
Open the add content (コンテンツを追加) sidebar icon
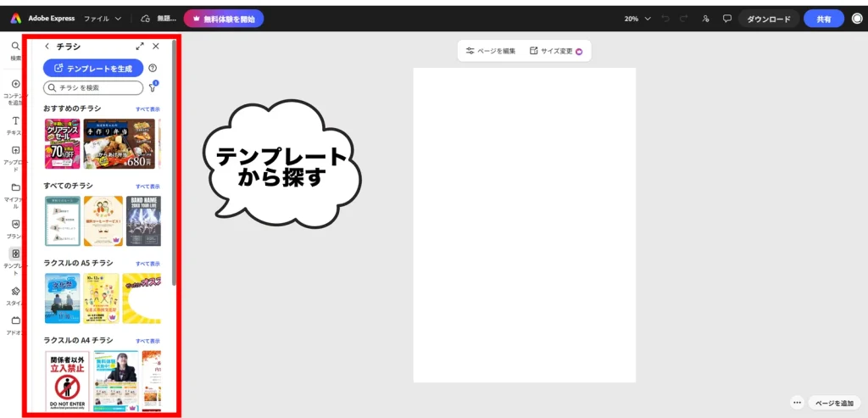click(x=15, y=84)
